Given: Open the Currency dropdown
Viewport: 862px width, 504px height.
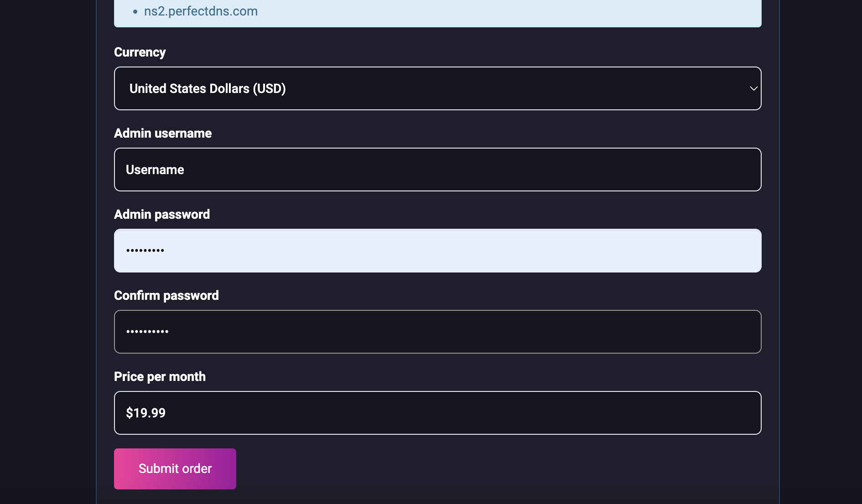Looking at the screenshot, I should tap(437, 88).
